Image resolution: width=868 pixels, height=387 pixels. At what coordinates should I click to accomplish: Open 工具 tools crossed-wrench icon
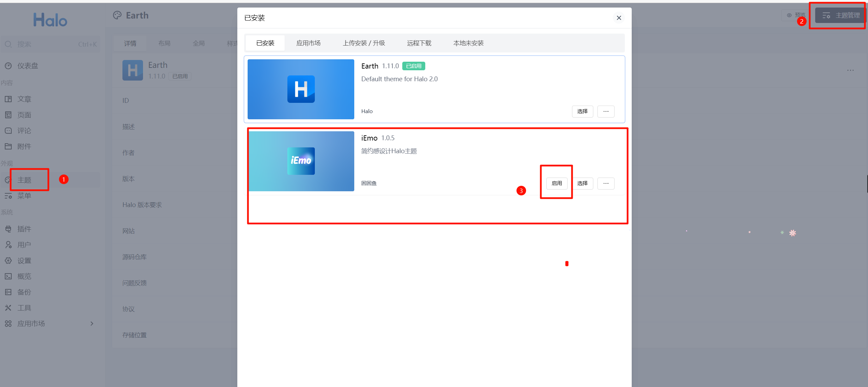(8, 308)
